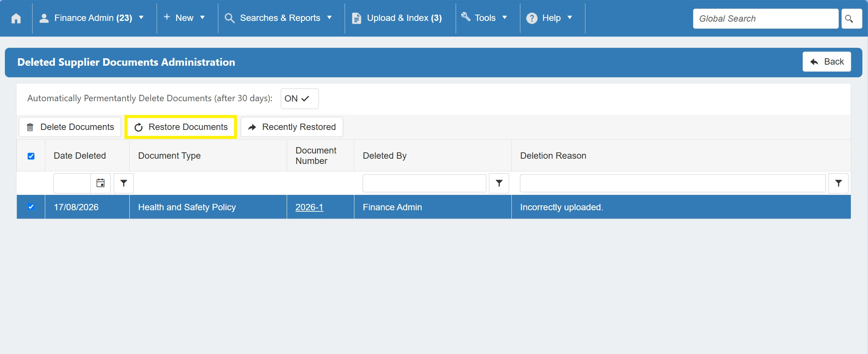Image resolution: width=868 pixels, height=354 pixels.
Task: Focus the Deletion Reason filter text box
Action: (x=672, y=183)
